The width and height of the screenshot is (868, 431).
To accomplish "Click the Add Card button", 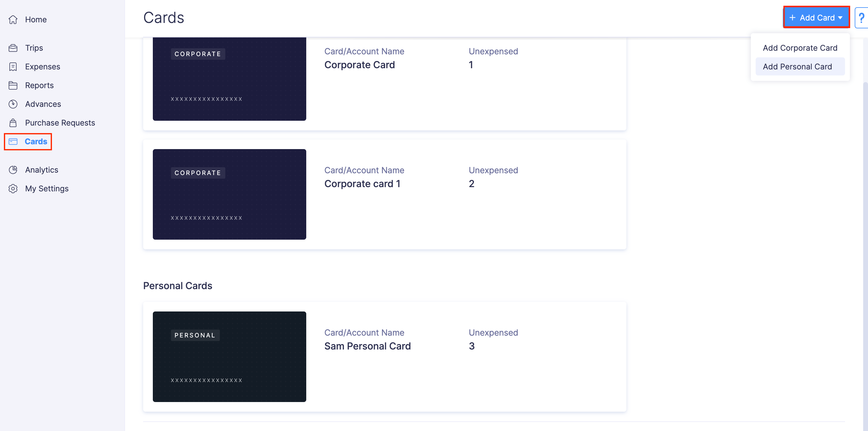I will click(x=816, y=17).
